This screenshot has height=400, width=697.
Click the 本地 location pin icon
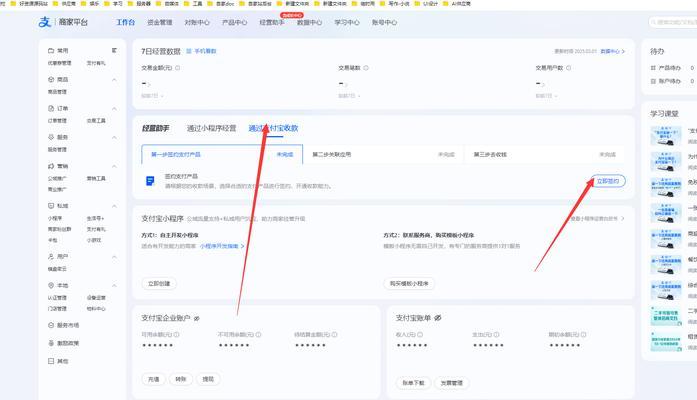(x=51, y=285)
